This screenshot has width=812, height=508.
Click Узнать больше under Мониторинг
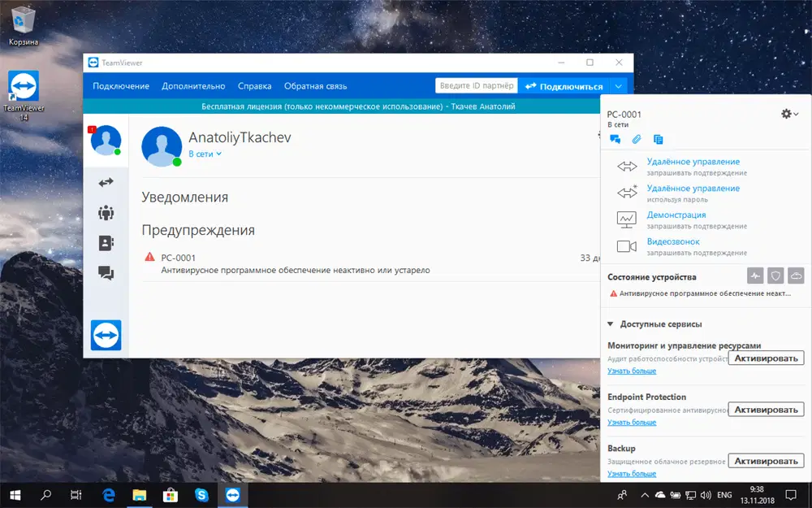tap(631, 371)
